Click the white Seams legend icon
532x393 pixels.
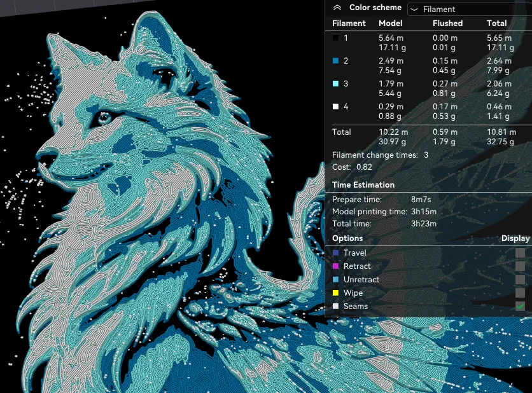(x=335, y=306)
